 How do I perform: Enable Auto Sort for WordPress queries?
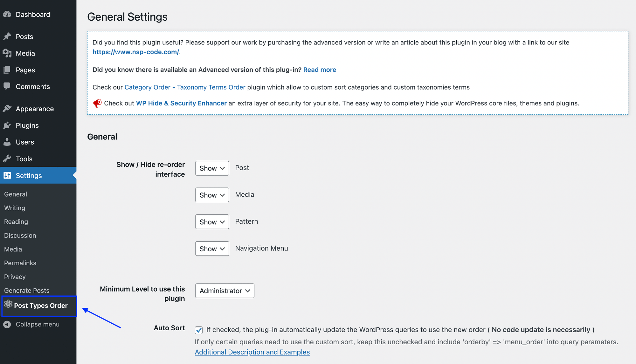pyautogui.click(x=200, y=329)
